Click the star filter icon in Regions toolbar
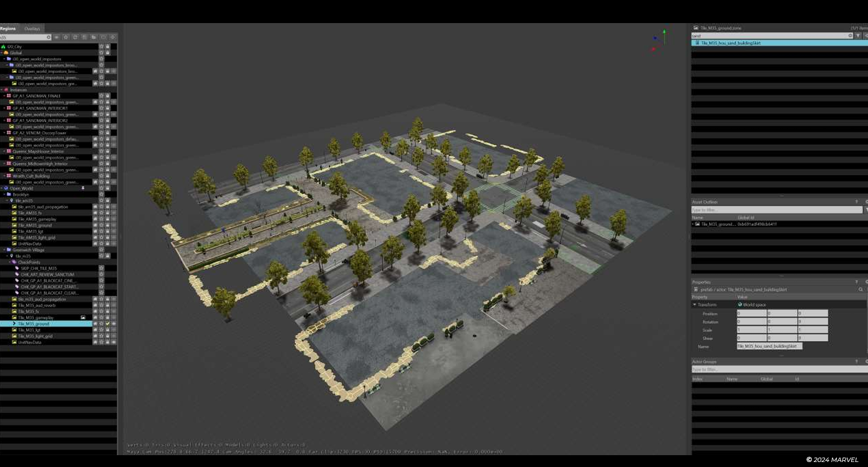Viewport: 868px width, 467px height. click(x=65, y=37)
